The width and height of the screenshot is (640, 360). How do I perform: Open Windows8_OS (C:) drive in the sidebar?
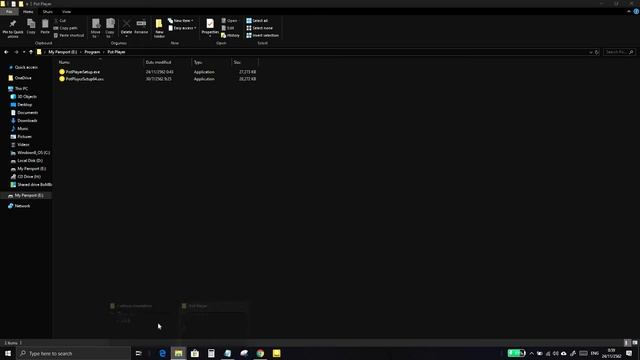tap(33, 153)
